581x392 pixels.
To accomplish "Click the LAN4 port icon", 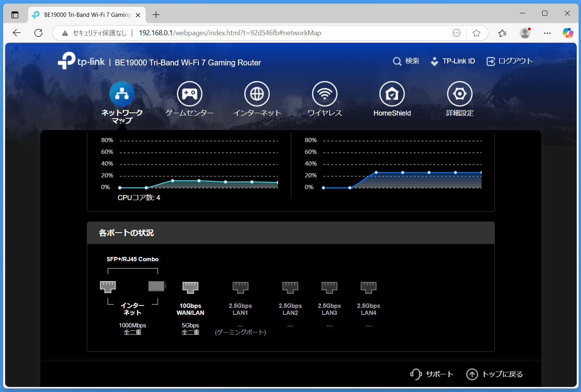I will (368, 287).
